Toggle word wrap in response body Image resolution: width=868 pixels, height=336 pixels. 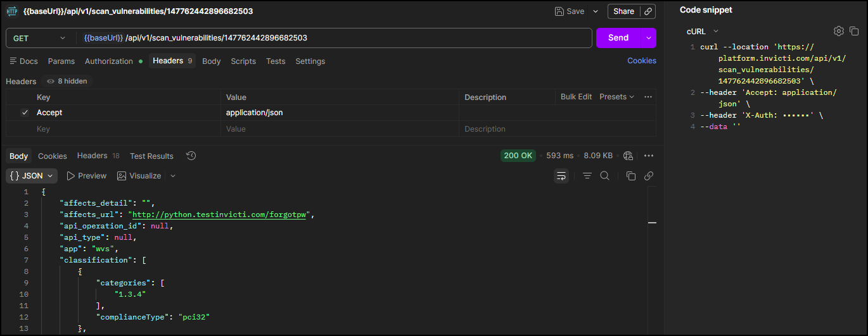tap(561, 176)
